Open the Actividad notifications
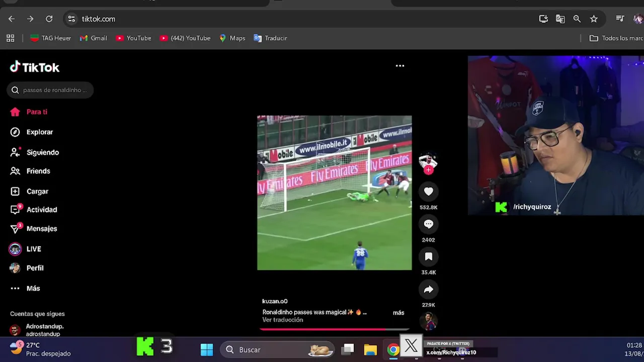 point(34,210)
